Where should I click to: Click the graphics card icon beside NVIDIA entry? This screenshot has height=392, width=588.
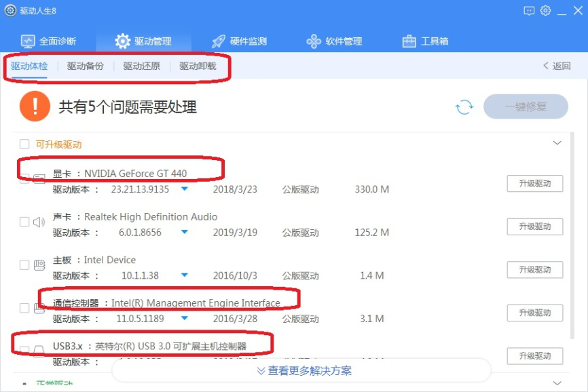coord(40,180)
